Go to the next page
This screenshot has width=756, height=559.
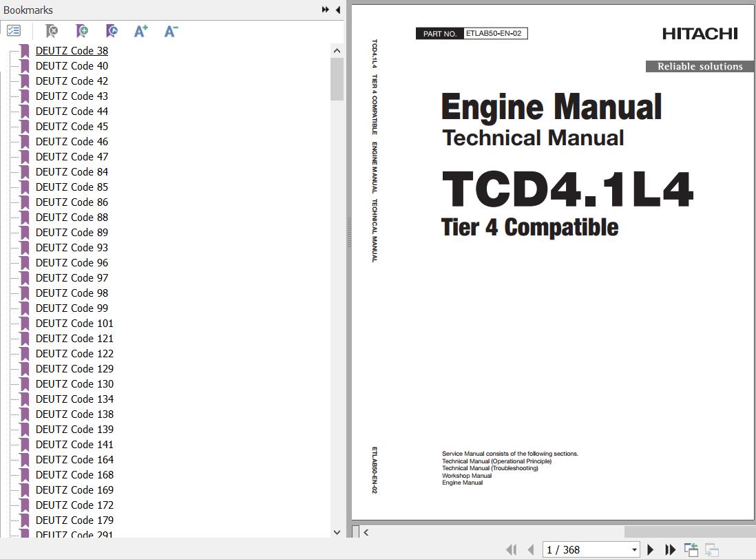(650, 550)
